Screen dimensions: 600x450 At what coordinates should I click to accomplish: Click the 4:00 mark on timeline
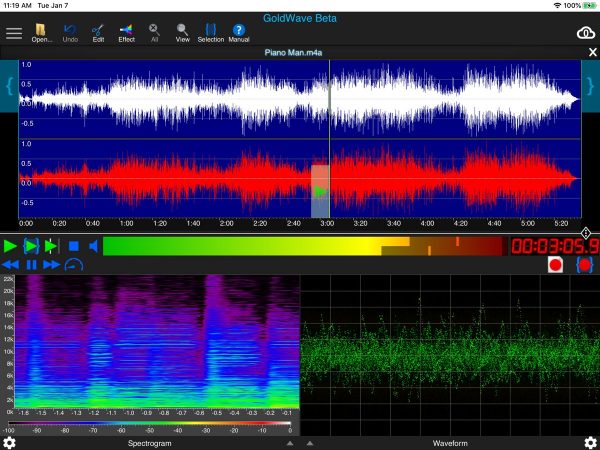427,223
